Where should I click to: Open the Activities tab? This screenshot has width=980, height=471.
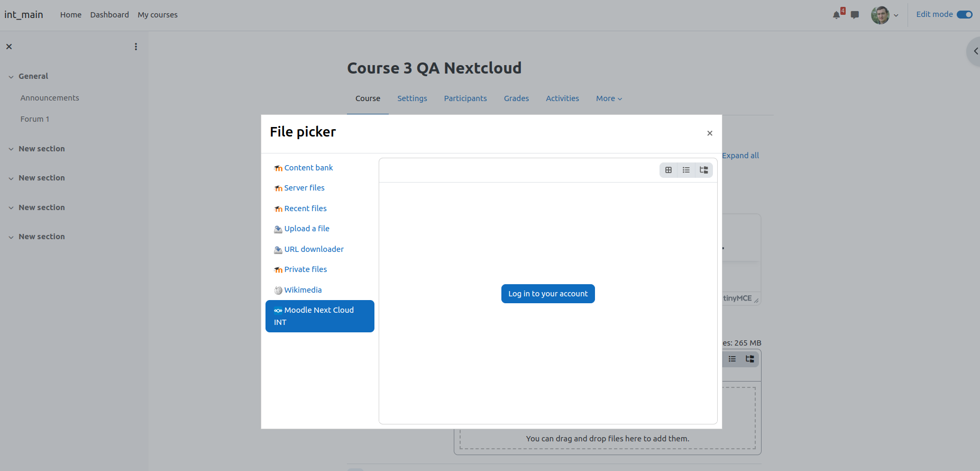(562, 98)
